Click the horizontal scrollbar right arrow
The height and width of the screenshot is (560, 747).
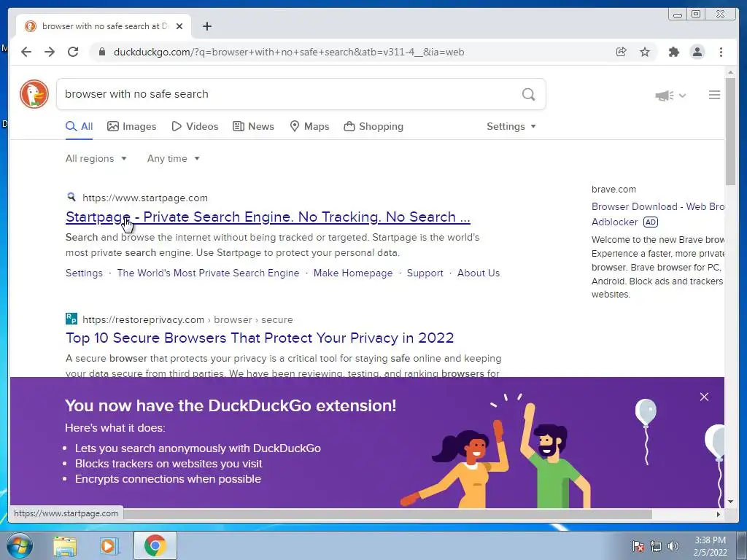point(719,514)
